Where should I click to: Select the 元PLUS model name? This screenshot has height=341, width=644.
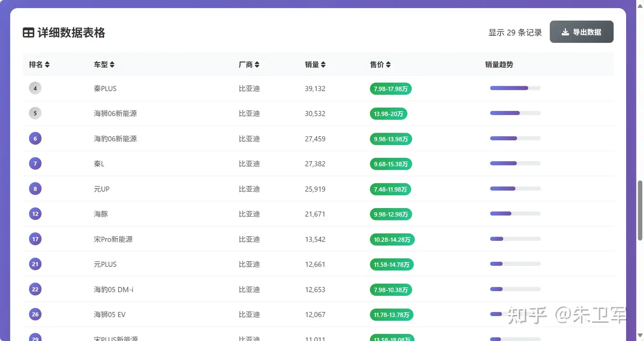tap(105, 264)
